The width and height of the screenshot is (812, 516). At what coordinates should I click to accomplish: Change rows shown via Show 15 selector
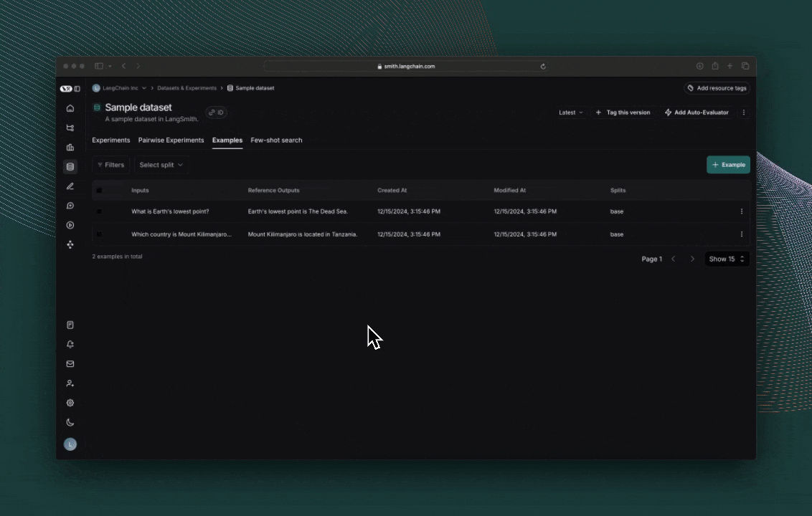click(726, 259)
